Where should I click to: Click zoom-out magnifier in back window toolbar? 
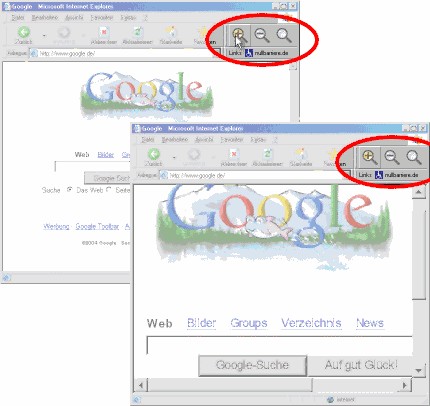click(262, 35)
